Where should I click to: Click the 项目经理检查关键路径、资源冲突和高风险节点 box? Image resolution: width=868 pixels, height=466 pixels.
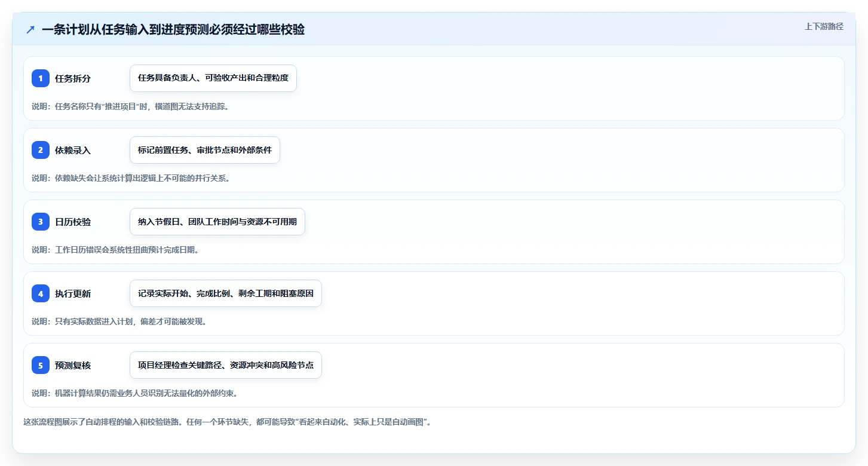pos(226,365)
